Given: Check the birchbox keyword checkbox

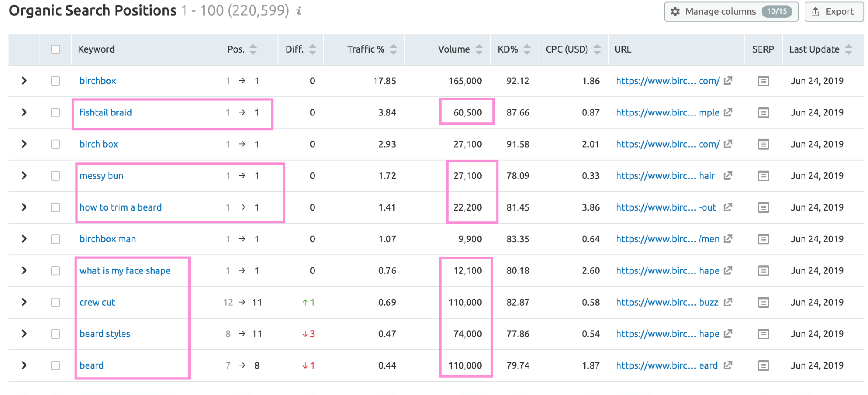Looking at the screenshot, I should 56,81.
